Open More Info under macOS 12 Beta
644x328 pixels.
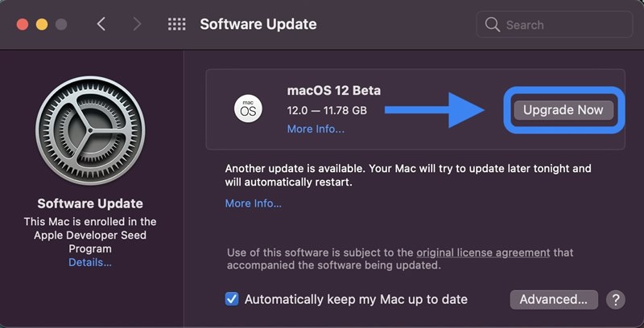tap(316, 129)
